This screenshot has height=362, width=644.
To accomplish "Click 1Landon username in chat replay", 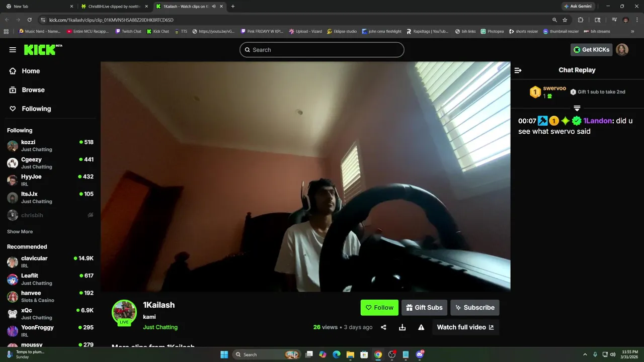I will [x=598, y=121].
